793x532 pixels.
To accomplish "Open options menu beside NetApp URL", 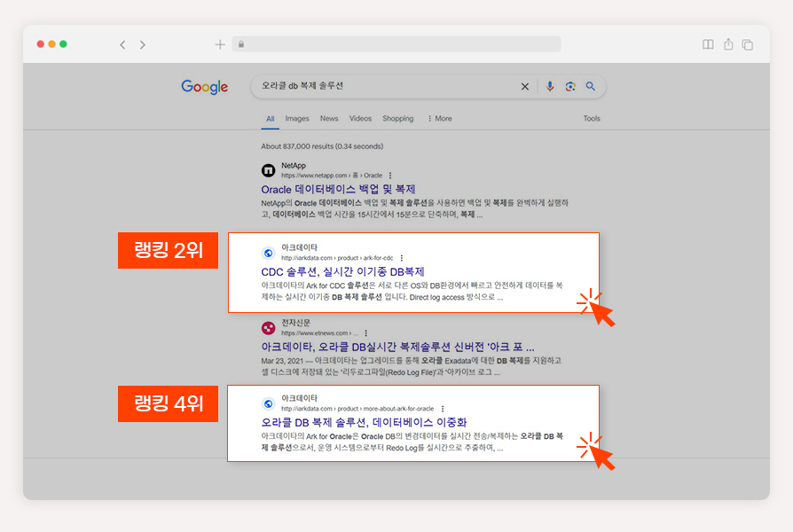I will click(x=390, y=176).
